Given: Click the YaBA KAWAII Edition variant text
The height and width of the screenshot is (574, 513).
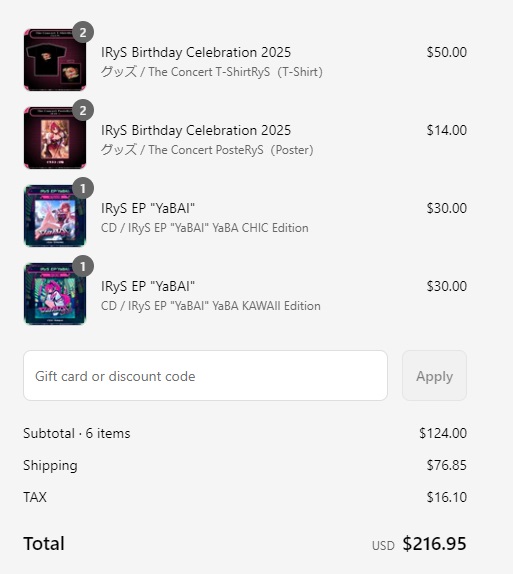Looking at the screenshot, I should tap(211, 306).
